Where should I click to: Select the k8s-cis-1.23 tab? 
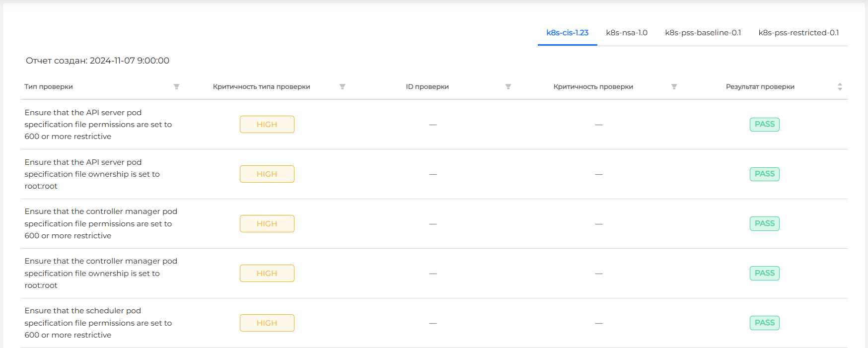[567, 33]
